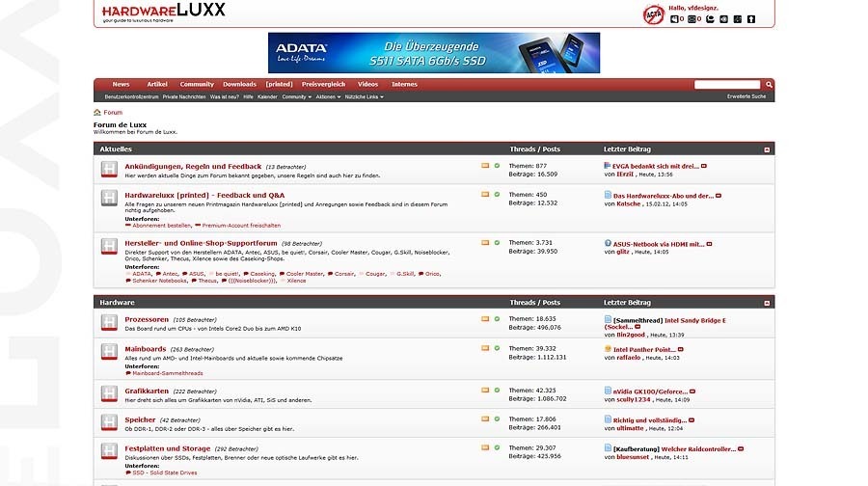The height and width of the screenshot is (486, 868).
Task: Open the Aktionen dropdown menu
Action: (328, 96)
